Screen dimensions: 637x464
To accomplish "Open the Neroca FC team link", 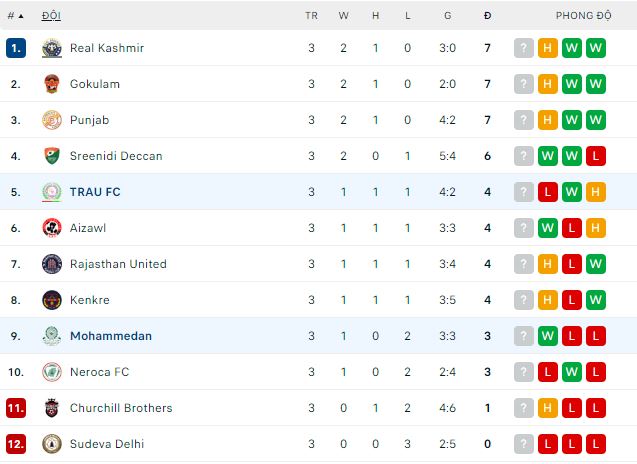I will [99, 372].
